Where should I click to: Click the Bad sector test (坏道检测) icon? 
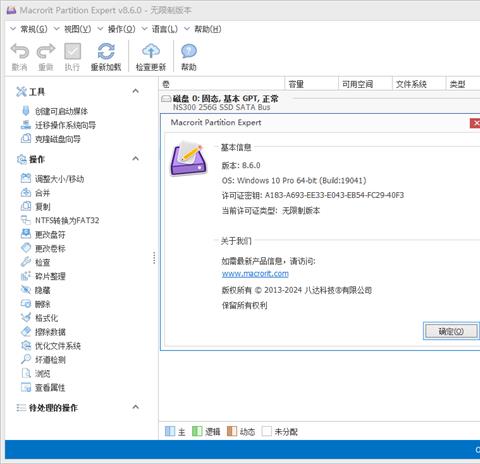click(x=26, y=359)
